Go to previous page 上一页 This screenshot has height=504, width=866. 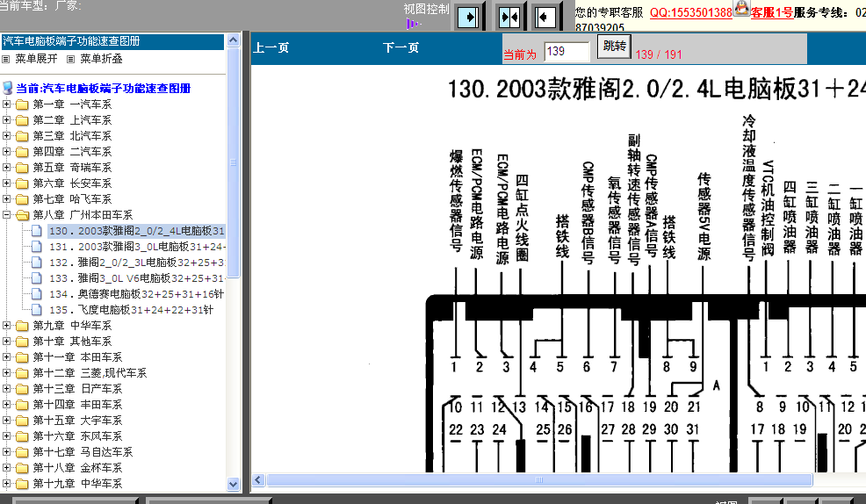(271, 48)
